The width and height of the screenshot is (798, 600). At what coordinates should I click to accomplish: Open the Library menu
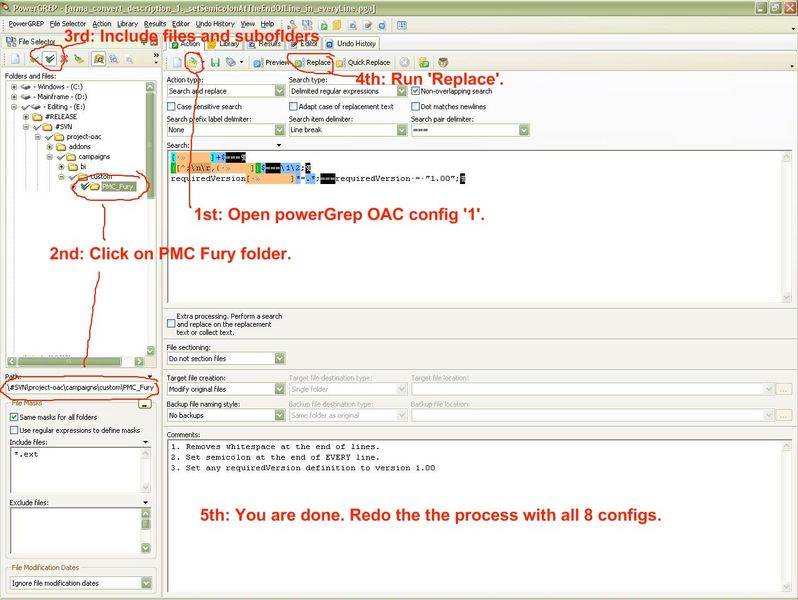127,23
